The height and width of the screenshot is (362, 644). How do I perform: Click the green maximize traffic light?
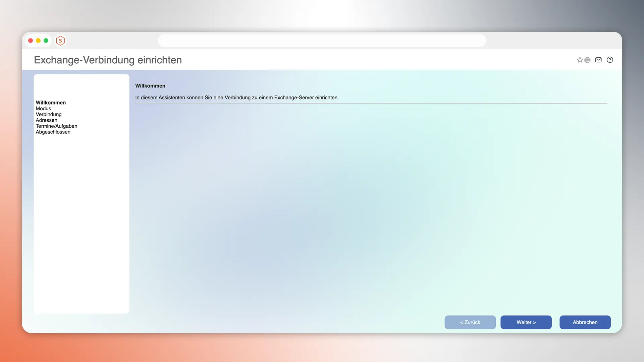click(45, 40)
